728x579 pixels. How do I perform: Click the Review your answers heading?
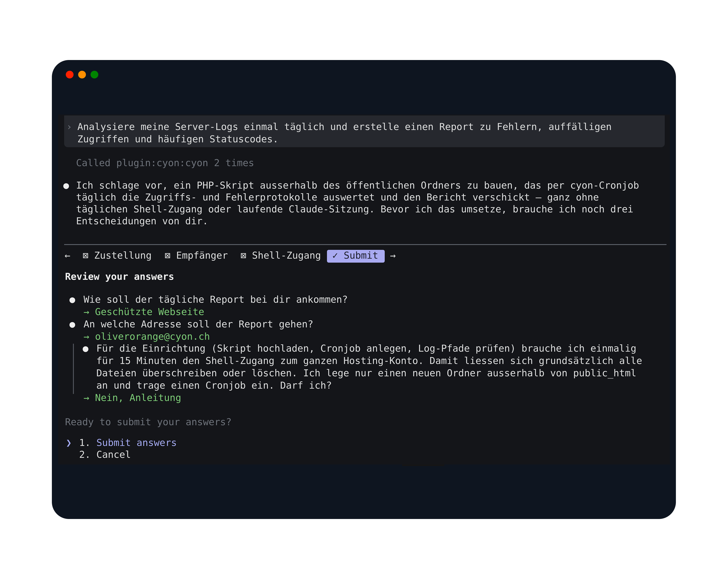point(119,277)
